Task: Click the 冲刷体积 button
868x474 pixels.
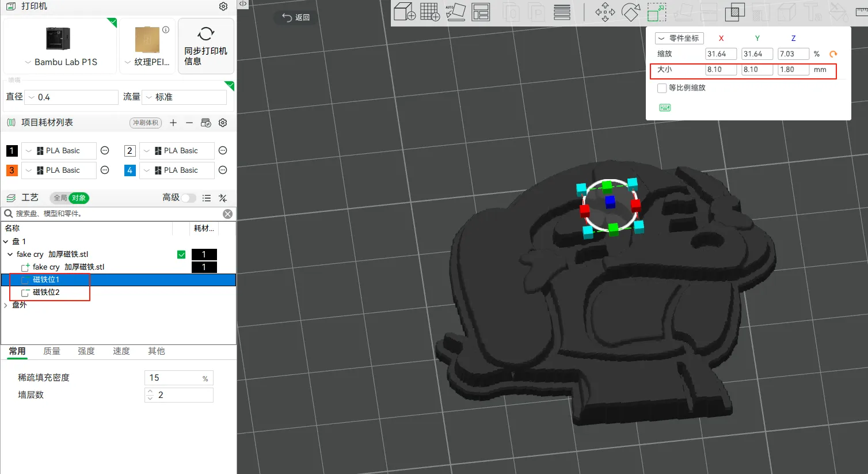Action: [x=146, y=123]
